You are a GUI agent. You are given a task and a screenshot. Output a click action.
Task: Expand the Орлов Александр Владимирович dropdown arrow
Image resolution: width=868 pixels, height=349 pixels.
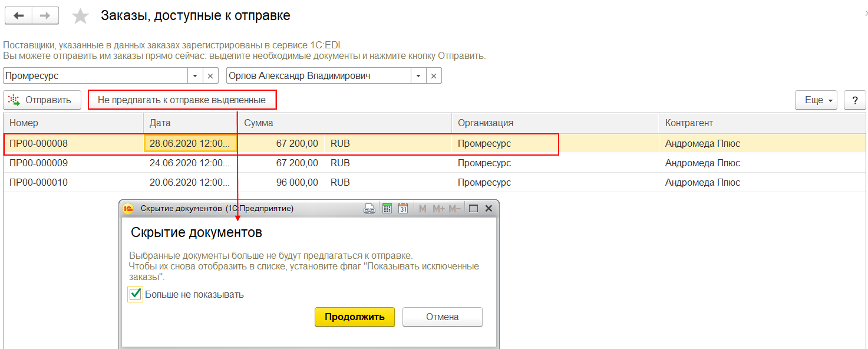418,76
